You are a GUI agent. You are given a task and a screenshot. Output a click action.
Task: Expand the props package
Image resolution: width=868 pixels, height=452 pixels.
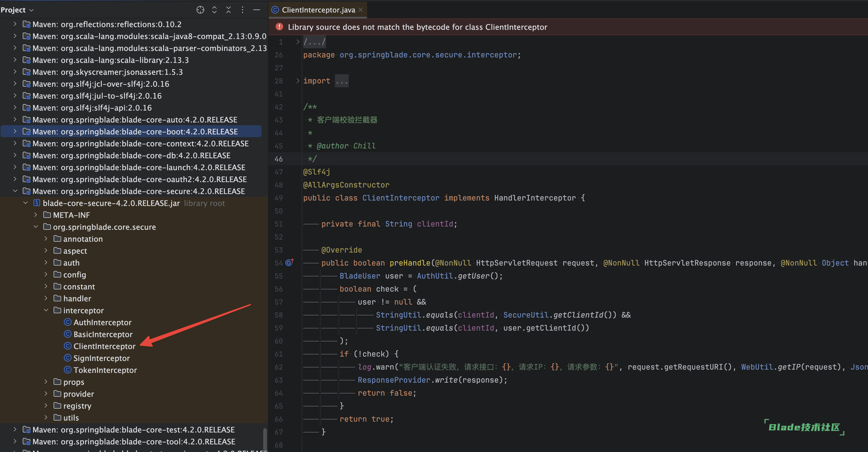46,382
